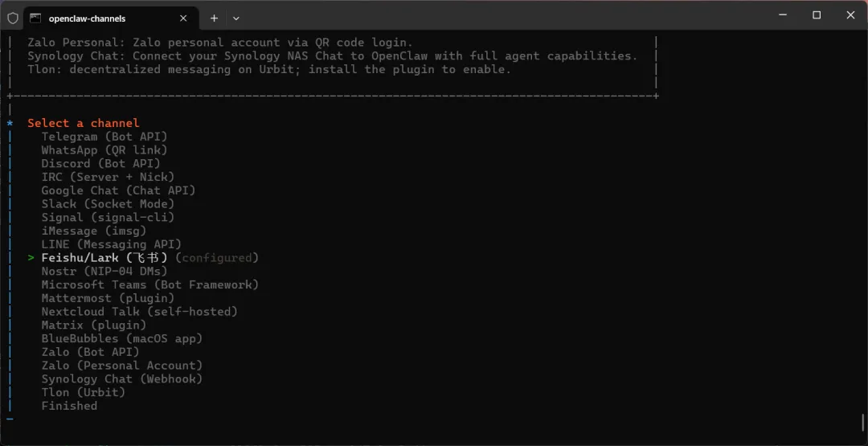
Task: Click the shield icon in the title bar
Action: [13, 18]
